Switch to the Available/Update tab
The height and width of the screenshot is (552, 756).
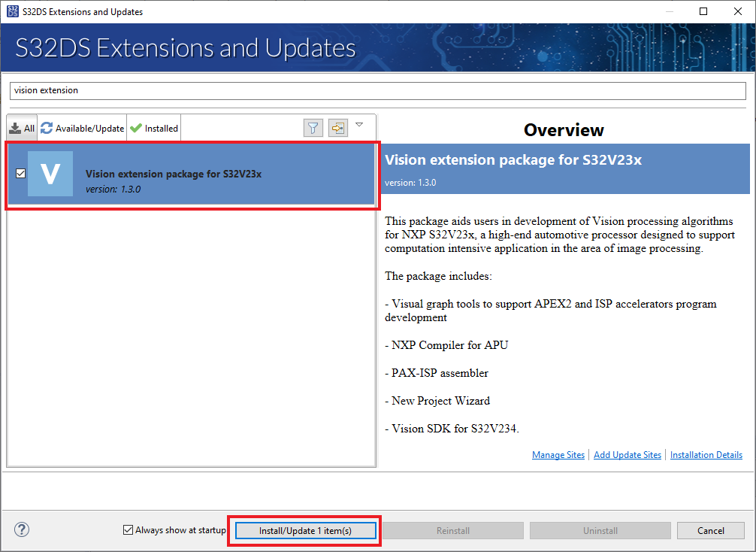coord(83,128)
